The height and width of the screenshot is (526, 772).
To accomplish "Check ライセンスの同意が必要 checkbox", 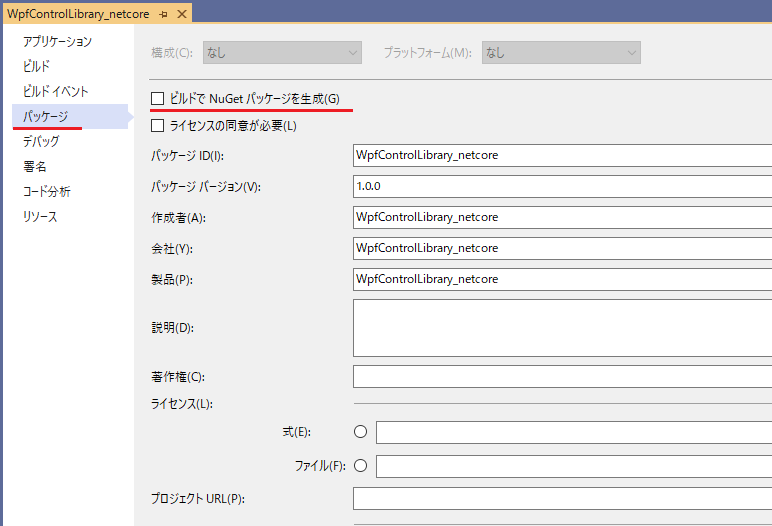I will coord(158,126).
